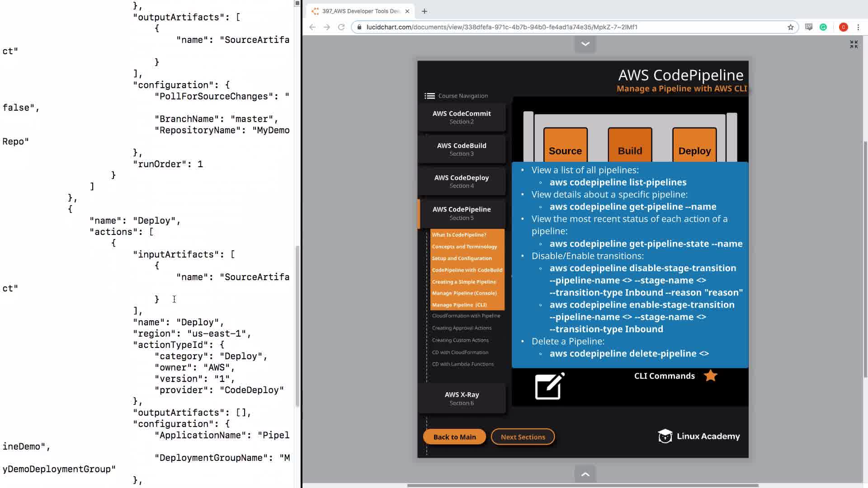Viewport: 868px width, 488px height.
Task: Open the AWS CodeBuild Section 3 tab
Action: click(462, 149)
